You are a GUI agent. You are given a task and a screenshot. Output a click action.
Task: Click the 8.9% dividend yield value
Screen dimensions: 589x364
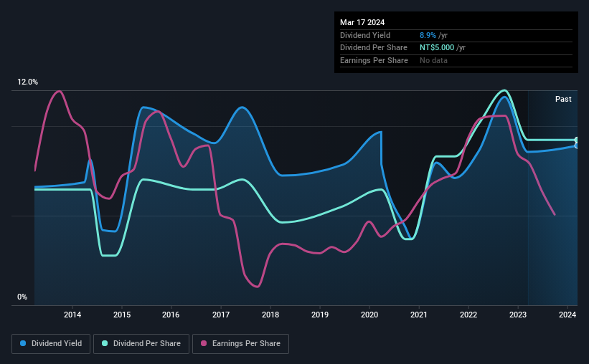point(428,35)
